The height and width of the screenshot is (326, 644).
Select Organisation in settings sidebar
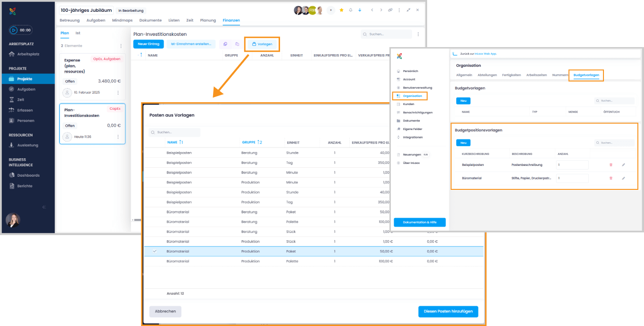[410, 96]
